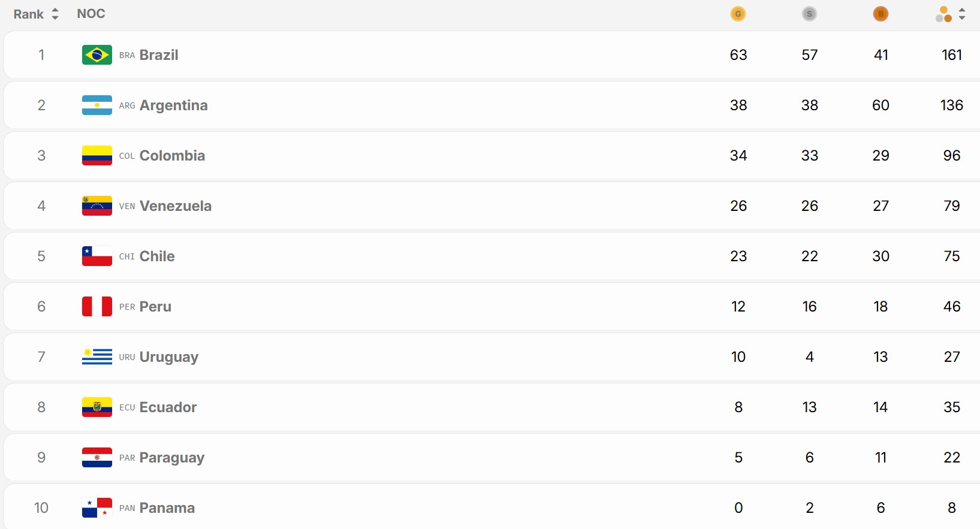
Task: Click the total medals header icon
Action: click(943, 14)
